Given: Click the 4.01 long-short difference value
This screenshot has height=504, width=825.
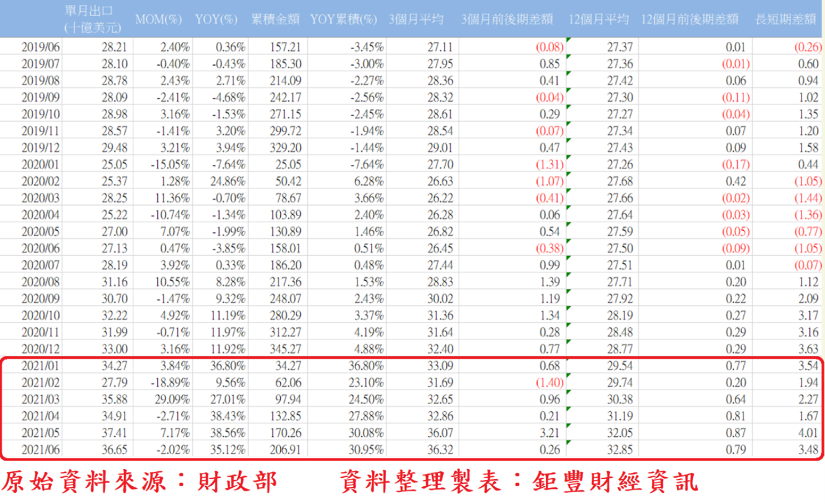Looking at the screenshot, I should (x=808, y=433).
